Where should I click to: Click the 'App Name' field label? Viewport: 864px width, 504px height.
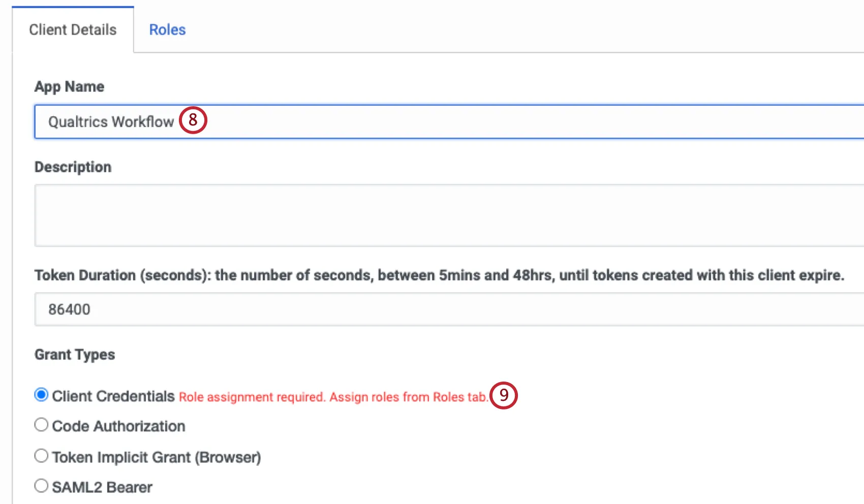pos(69,86)
